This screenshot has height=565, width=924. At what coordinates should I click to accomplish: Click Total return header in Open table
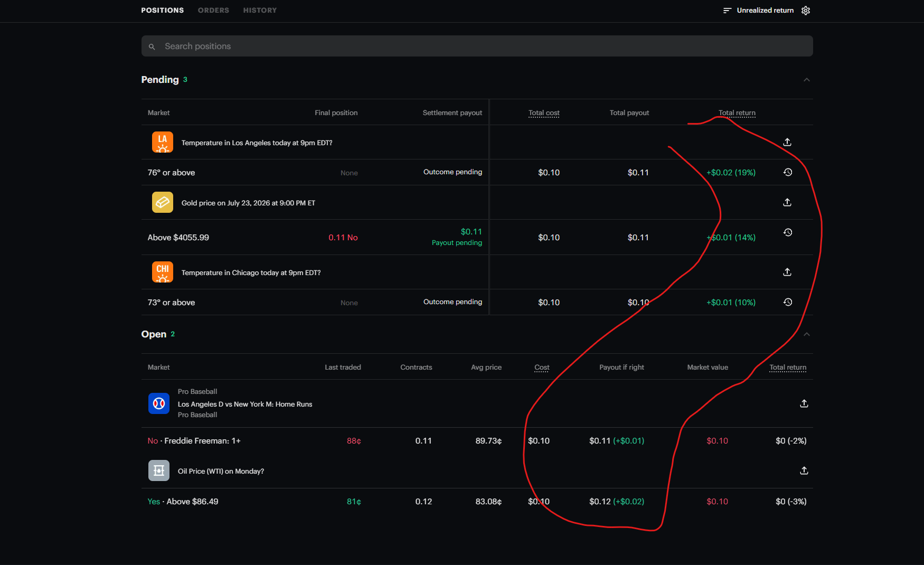788,368
